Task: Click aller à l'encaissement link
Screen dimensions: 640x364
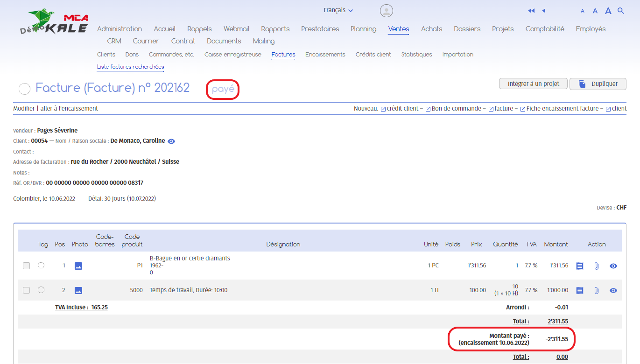Action: tap(69, 108)
